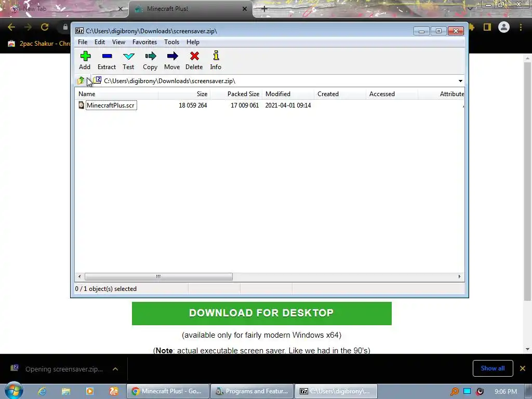Screen dimensions: 532x399
Task: Click the Attributes column header
Action: 442,94
